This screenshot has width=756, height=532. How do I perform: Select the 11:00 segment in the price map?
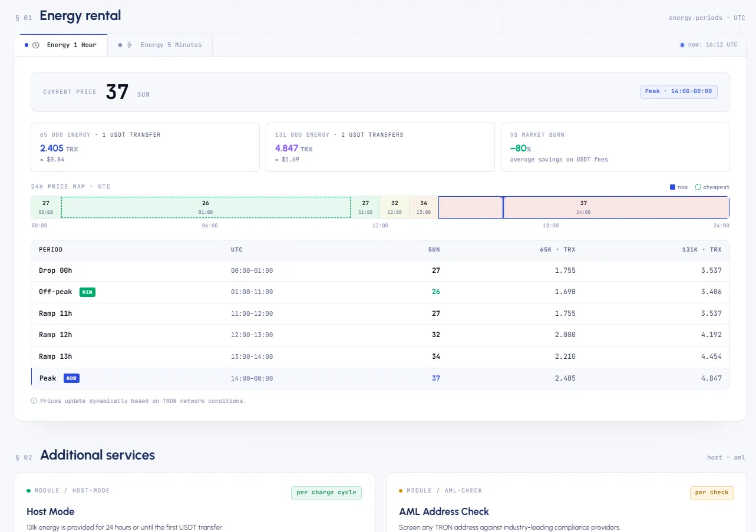click(365, 207)
